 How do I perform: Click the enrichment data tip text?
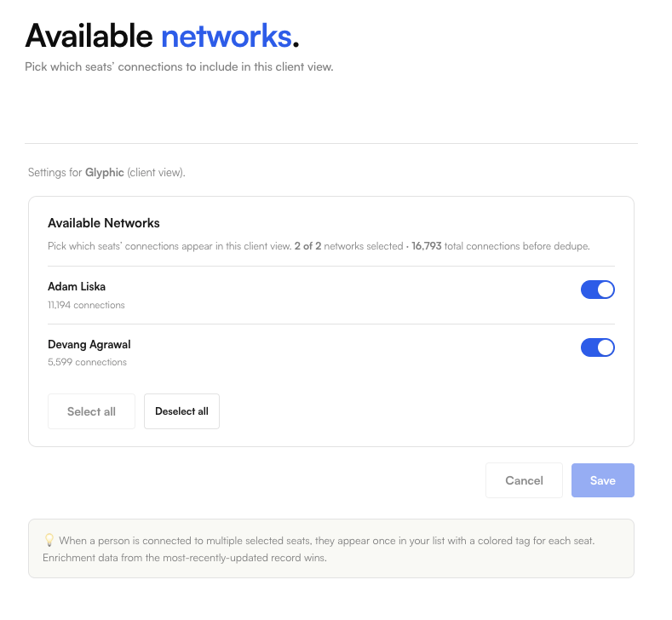(x=185, y=558)
